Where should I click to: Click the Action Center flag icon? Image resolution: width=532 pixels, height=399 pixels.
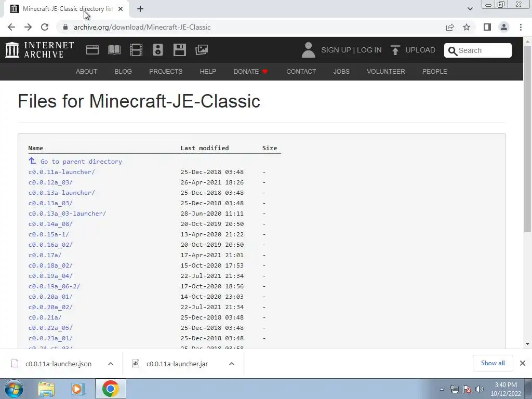click(x=467, y=389)
